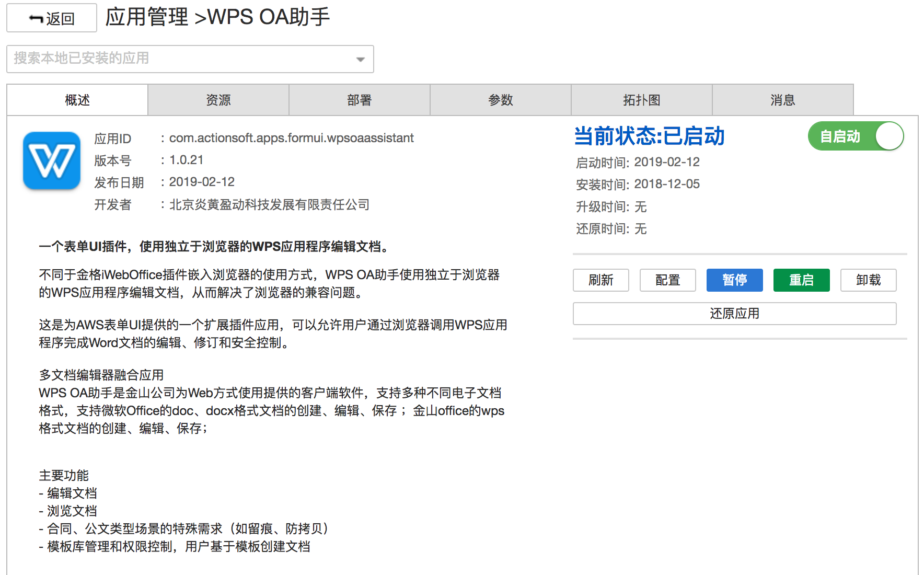Screen dimensions: 924x575
Task: Click the 刷新 button
Action: [601, 280]
